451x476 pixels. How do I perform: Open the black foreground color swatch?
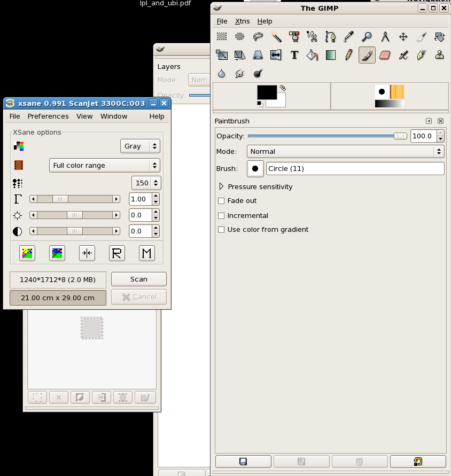click(x=267, y=92)
